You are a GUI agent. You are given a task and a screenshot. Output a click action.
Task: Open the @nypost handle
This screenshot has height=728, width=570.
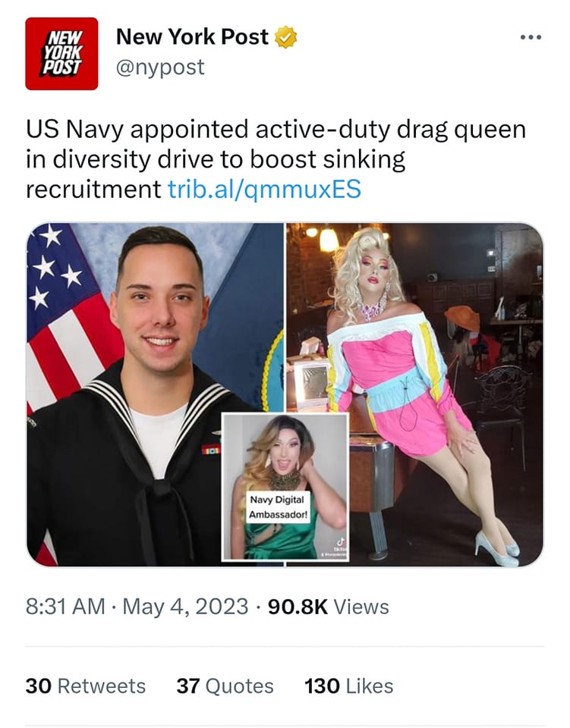tap(160, 67)
